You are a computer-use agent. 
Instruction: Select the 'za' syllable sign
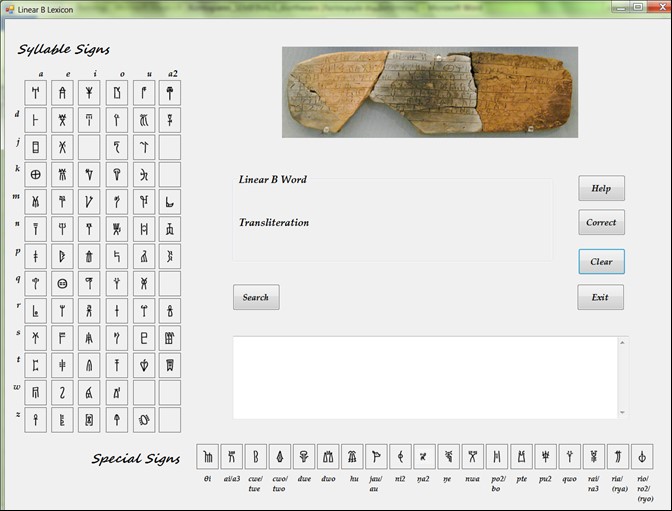pyautogui.click(x=36, y=420)
